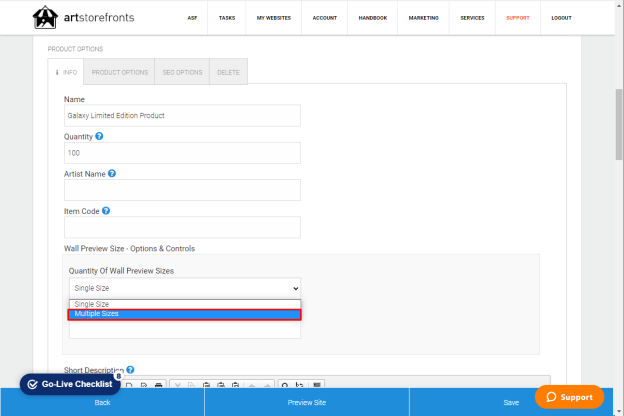The image size is (624, 416).
Task: Click the Save button
Action: click(x=511, y=402)
